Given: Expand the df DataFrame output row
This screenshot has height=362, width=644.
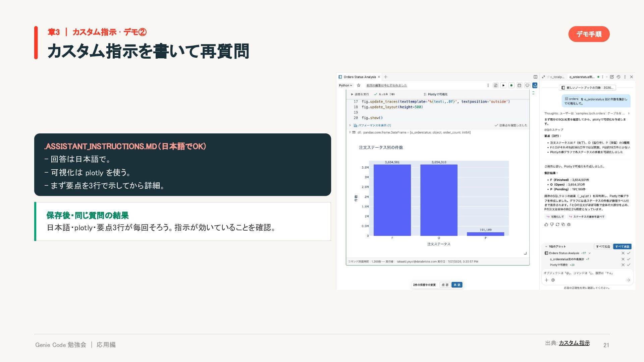Looking at the screenshot, I should coord(350,132).
